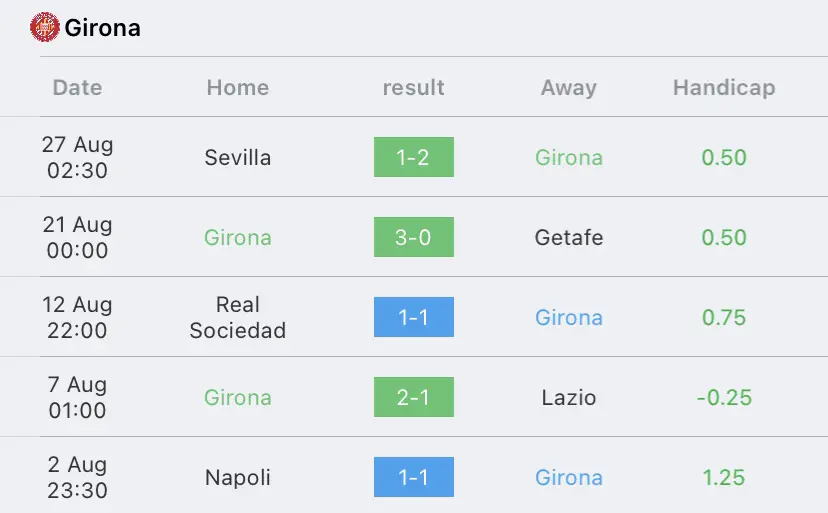Click blue 1-1 badge for Napoli match
The image size is (828, 513).
pos(413,477)
